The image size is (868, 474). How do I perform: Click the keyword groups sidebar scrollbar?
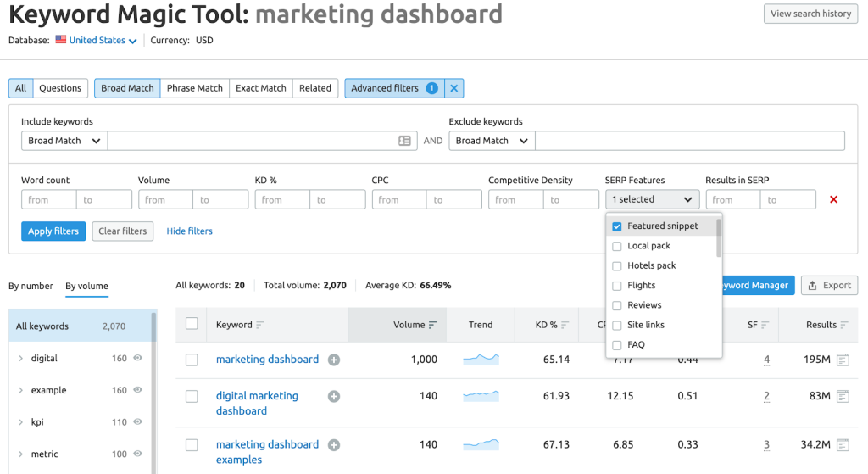[153, 393]
